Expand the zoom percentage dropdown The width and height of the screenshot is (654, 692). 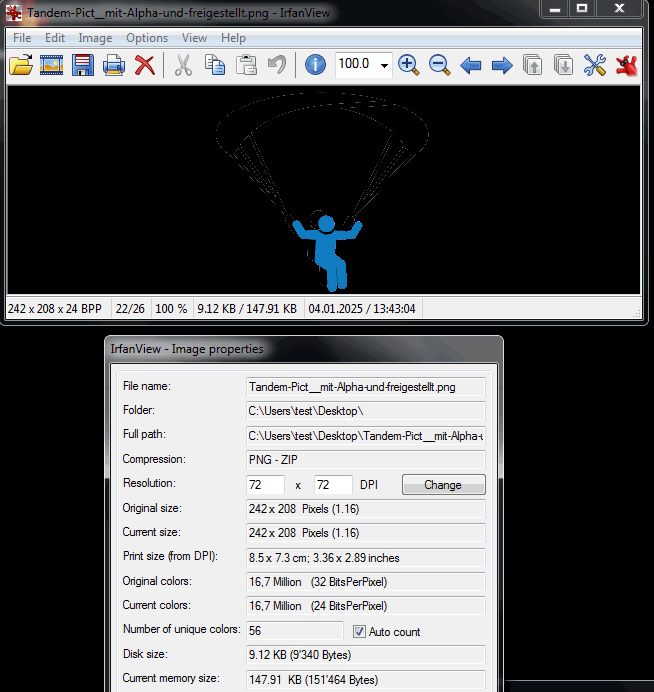[383, 66]
